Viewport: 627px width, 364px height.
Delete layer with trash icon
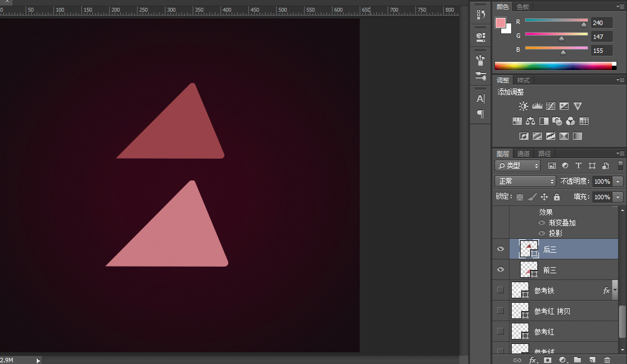pos(607,360)
